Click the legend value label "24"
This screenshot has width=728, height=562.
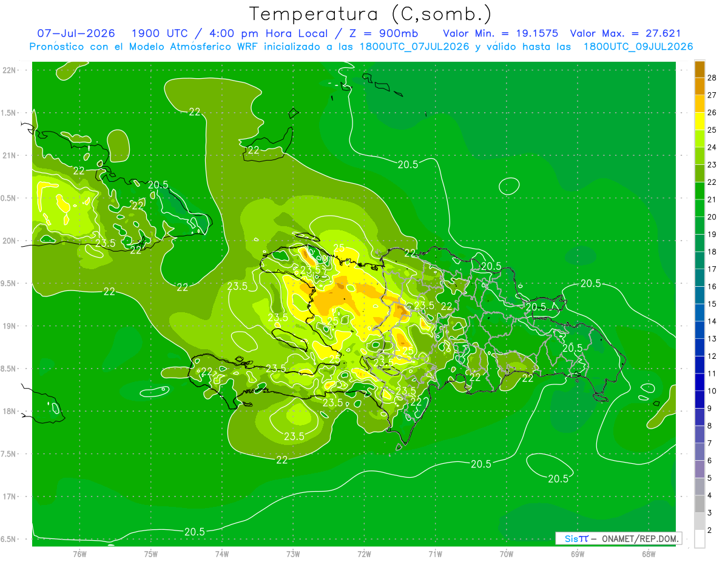pos(713,147)
